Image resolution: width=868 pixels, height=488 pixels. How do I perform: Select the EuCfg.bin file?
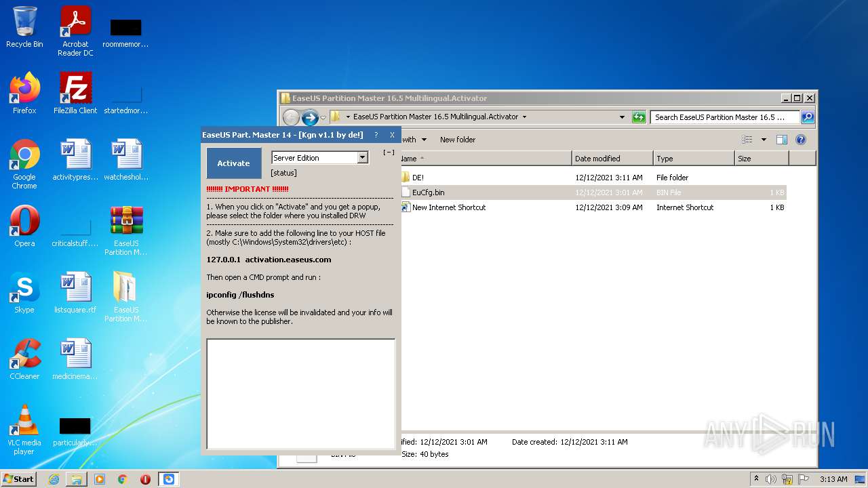click(x=593, y=192)
